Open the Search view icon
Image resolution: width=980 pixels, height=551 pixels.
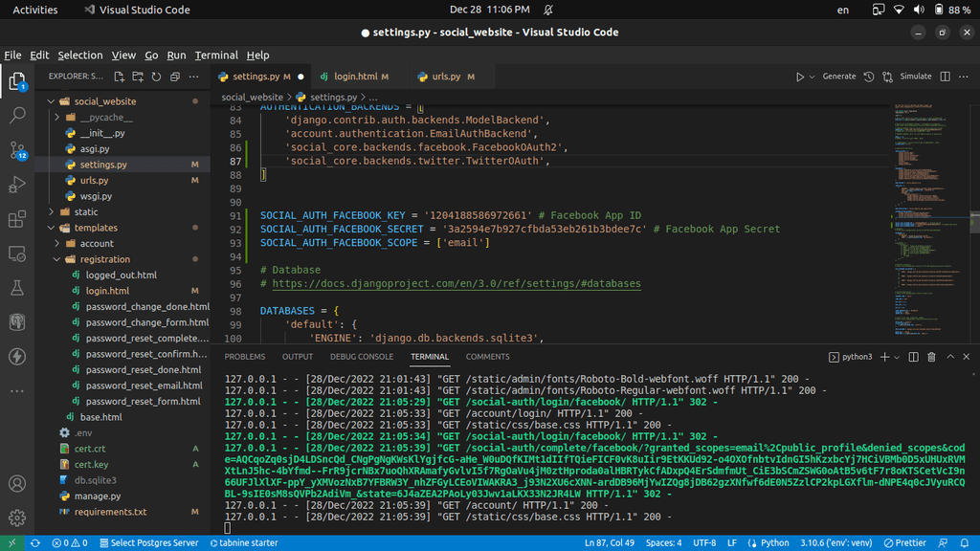click(17, 115)
